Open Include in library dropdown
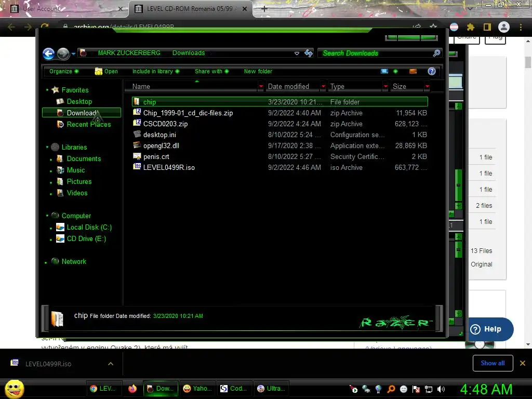The height and width of the screenshot is (399, 532). [x=156, y=71]
